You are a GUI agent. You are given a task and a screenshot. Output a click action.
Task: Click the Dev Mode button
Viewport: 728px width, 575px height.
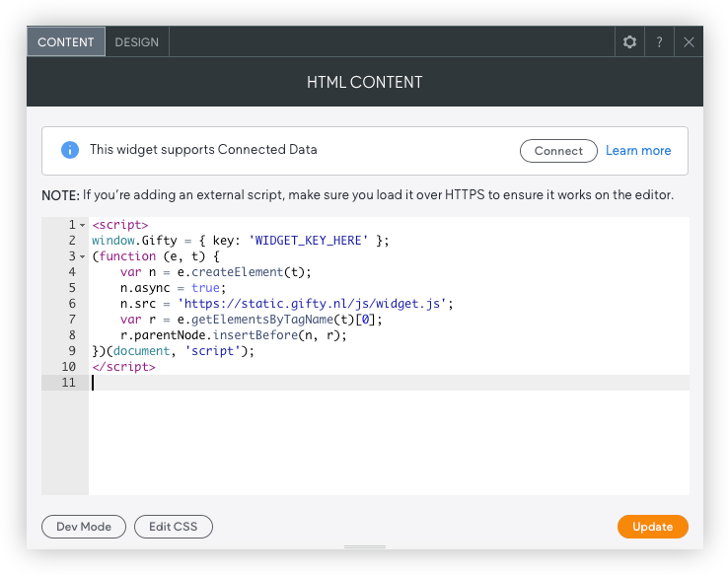tap(84, 527)
